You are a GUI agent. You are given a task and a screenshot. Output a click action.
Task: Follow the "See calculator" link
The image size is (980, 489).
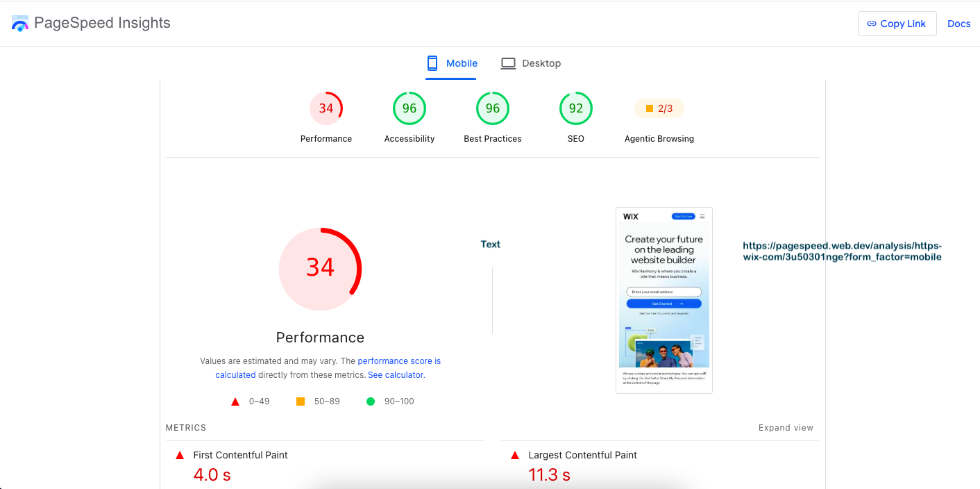pos(395,375)
